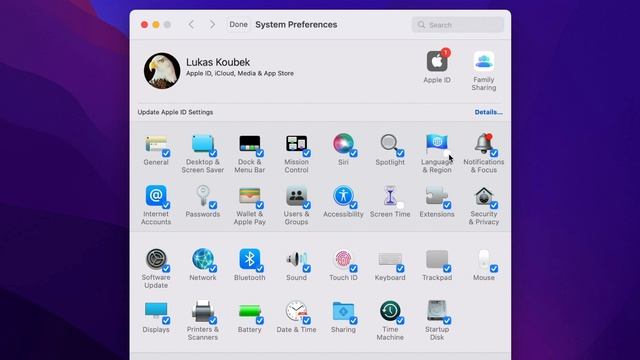Click the Update Apple ID Settings text
This screenshot has height=360, width=640.
(x=175, y=112)
